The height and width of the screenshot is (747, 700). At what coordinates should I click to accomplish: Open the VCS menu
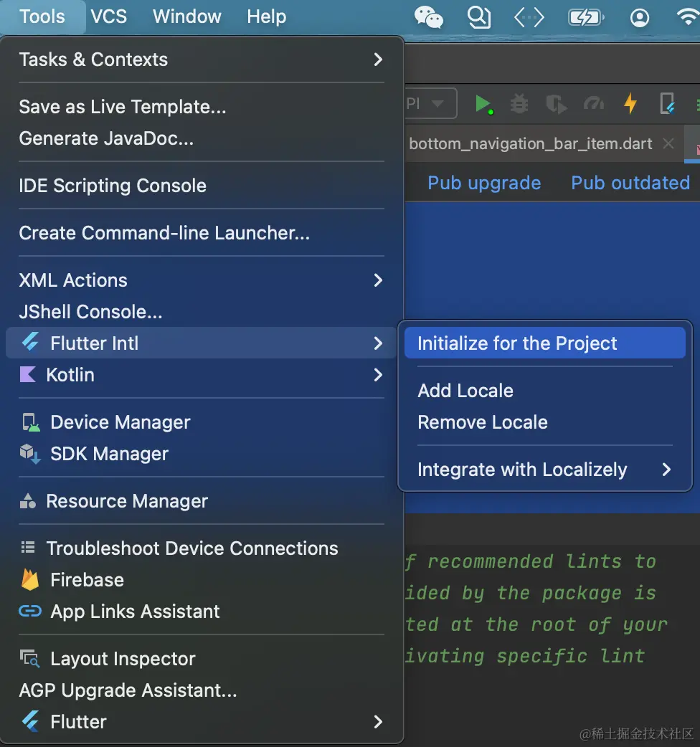click(x=109, y=16)
